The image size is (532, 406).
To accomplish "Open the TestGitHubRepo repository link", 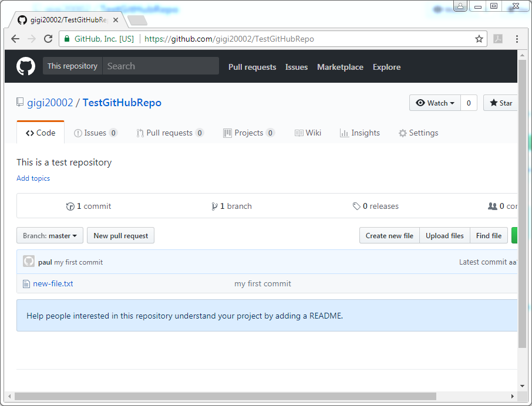I will [x=122, y=102].
